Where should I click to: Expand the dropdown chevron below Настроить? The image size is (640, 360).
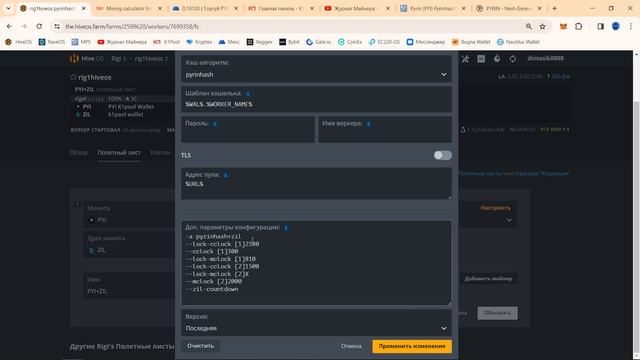pyautogui.click(x=509, y=220)
